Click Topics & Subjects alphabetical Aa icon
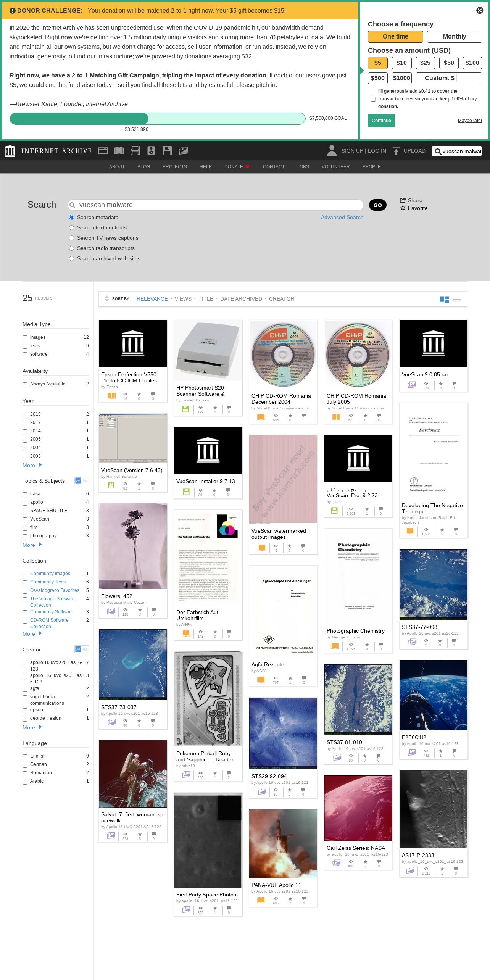The height and width of the screenshot is (980, 490). pyautogui.click(x=85, y=480)
